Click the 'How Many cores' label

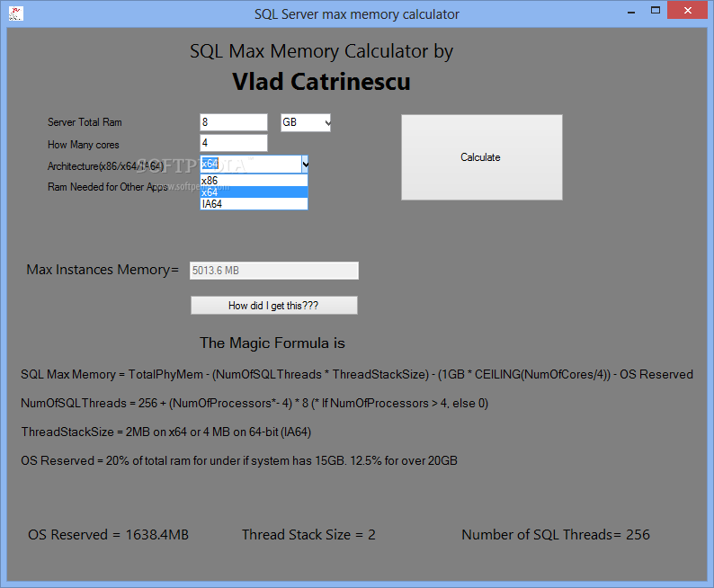(84, 144)
